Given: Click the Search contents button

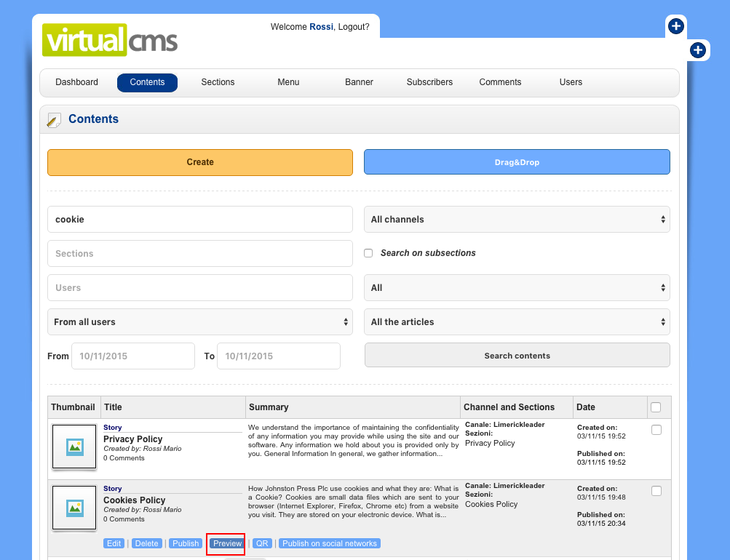Looking at the screenshot, I should (x=517, y=356).
